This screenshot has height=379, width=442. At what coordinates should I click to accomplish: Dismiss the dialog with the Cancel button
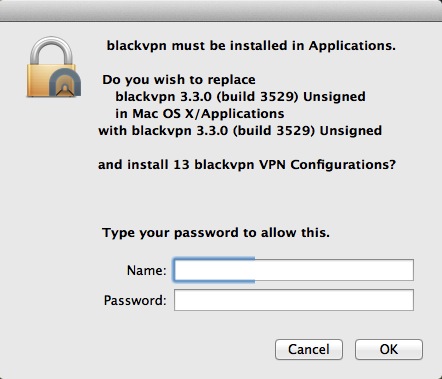tap(309, 349)
